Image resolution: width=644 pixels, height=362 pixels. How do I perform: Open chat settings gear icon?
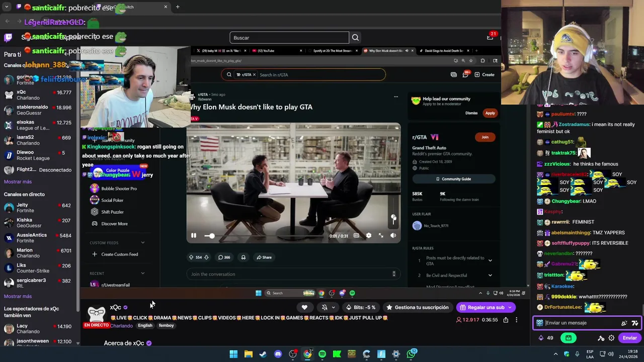click(611, 338)
